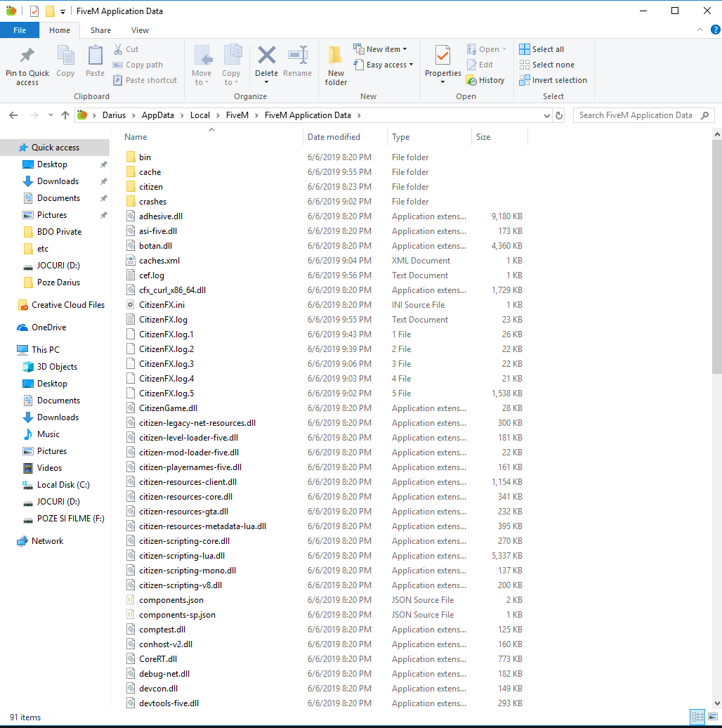Image resolution: width=722 pixels, height=728 pixels.
Task: Click Darius in the address breadcrumb
Action: pos(114,115)
